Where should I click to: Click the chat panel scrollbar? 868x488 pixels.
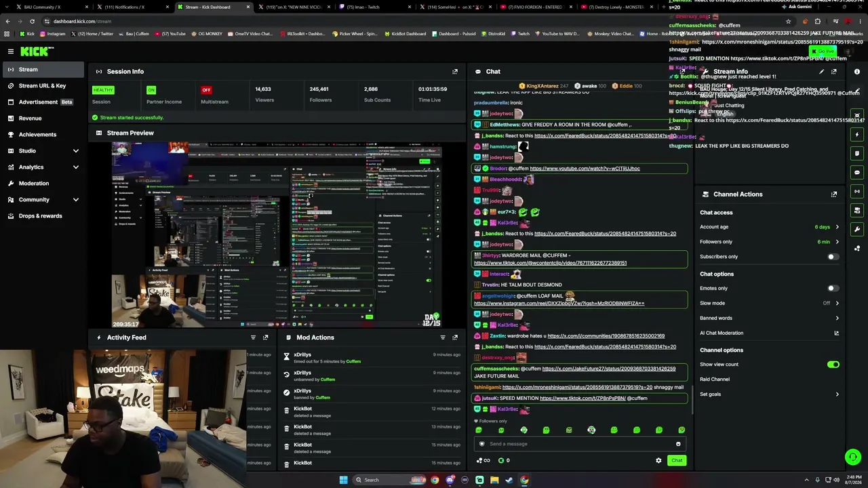point(692,400)
